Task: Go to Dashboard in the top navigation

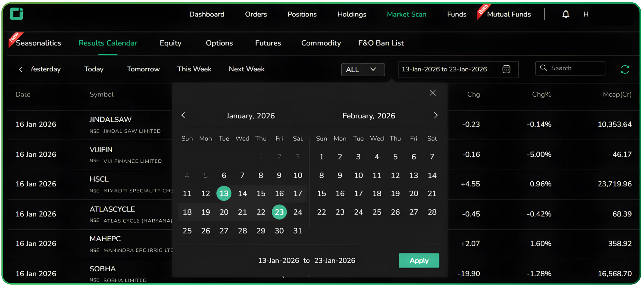Action: (x=207, y=14)
